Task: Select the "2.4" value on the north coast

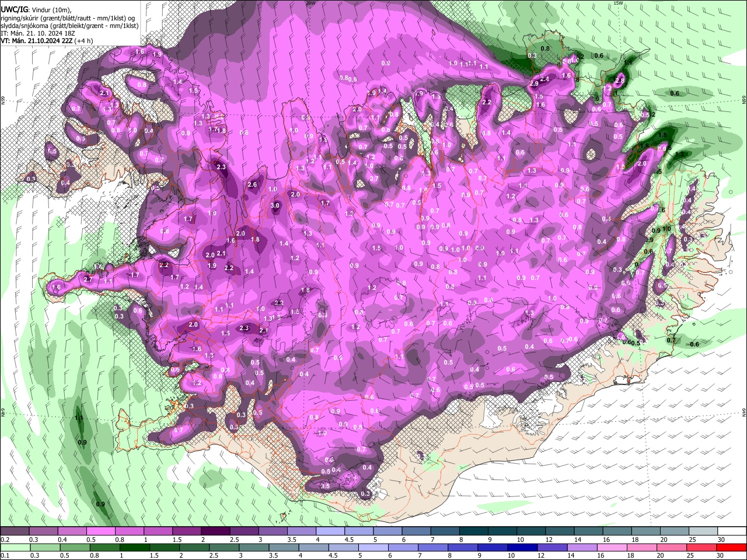Action: coord(544,79)
